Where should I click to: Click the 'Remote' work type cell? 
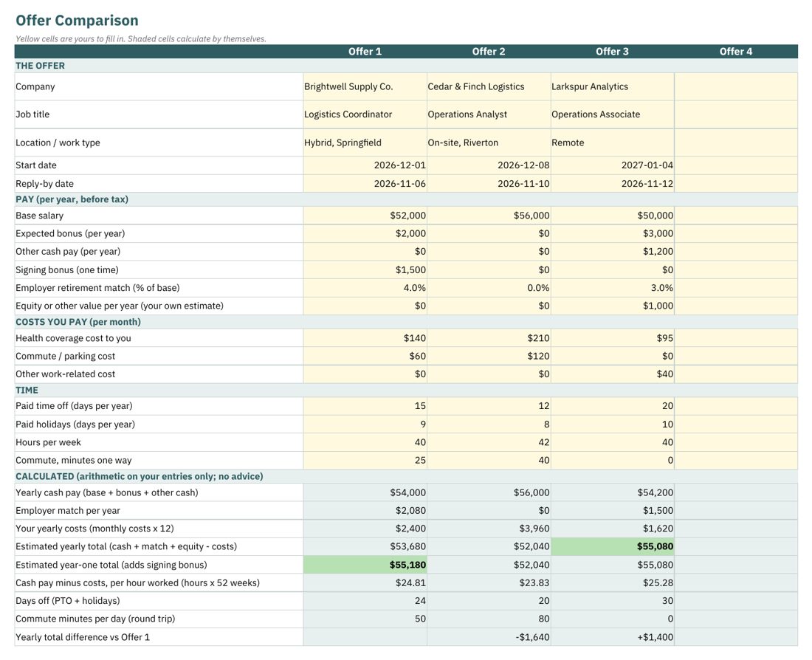(613, 142)
